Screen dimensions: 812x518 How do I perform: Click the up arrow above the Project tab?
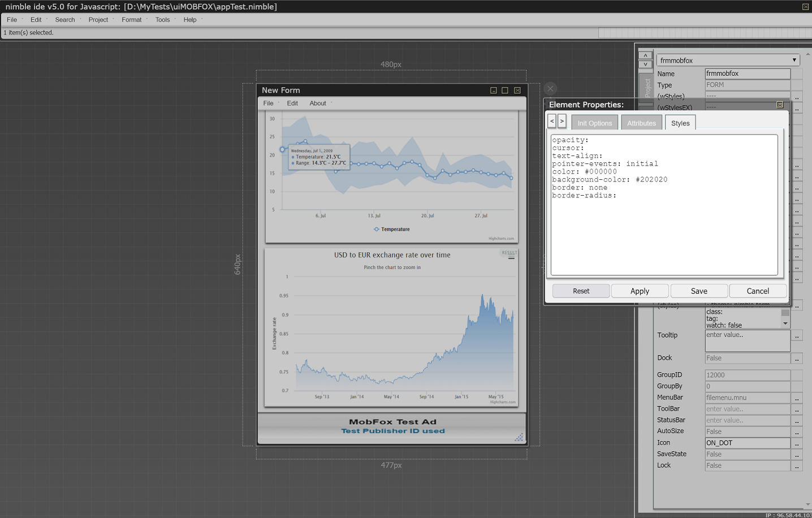click(x=645, y=55)
